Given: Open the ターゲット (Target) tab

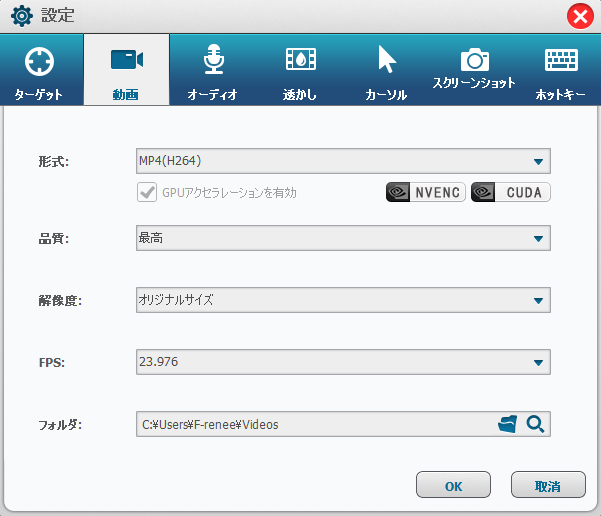Looking at the screenshot, I should coord(39,71).
